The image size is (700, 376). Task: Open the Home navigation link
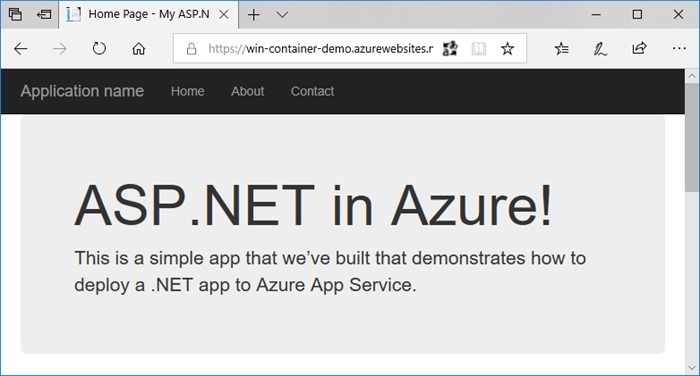coord(188,91)
